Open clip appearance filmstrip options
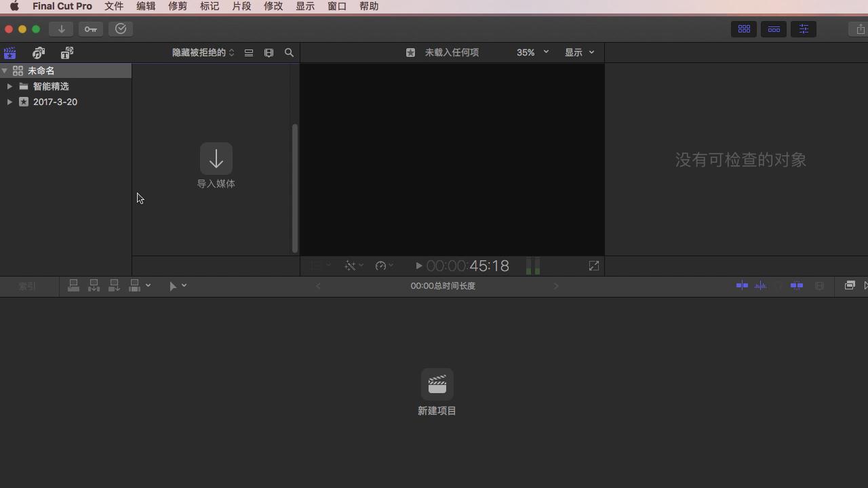 pos(269,52)
